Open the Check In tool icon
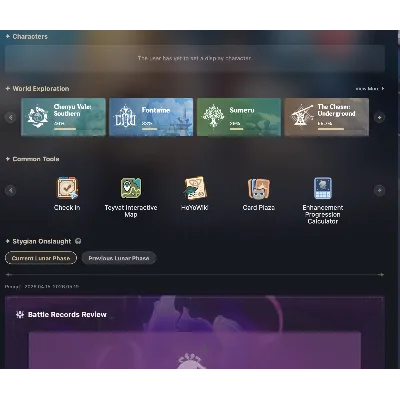This screenshot has height=400, width=400. (67, 188)
